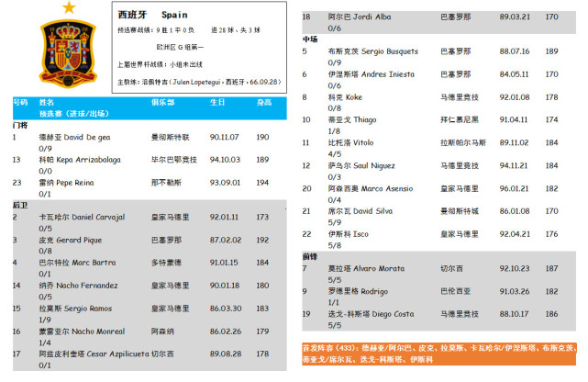Select player name Sergio Ramos
Image resolution: width=588 pixels, height=382 pixels.
click(x=88, y=309)
